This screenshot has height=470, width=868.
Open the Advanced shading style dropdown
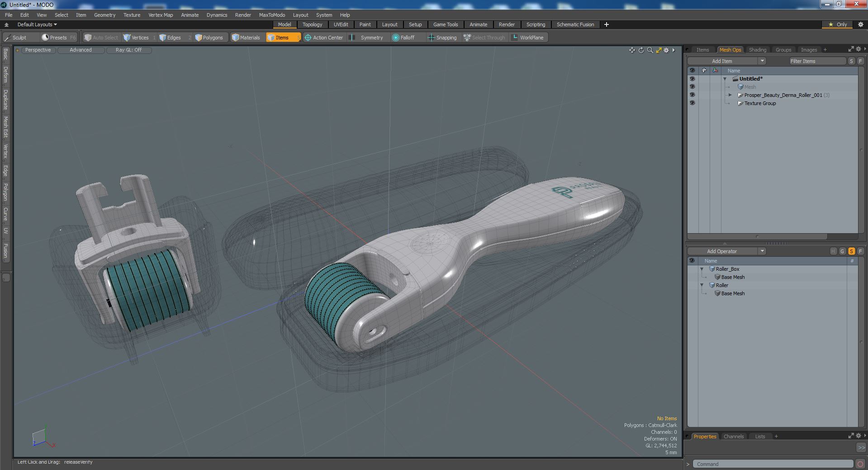81,50
